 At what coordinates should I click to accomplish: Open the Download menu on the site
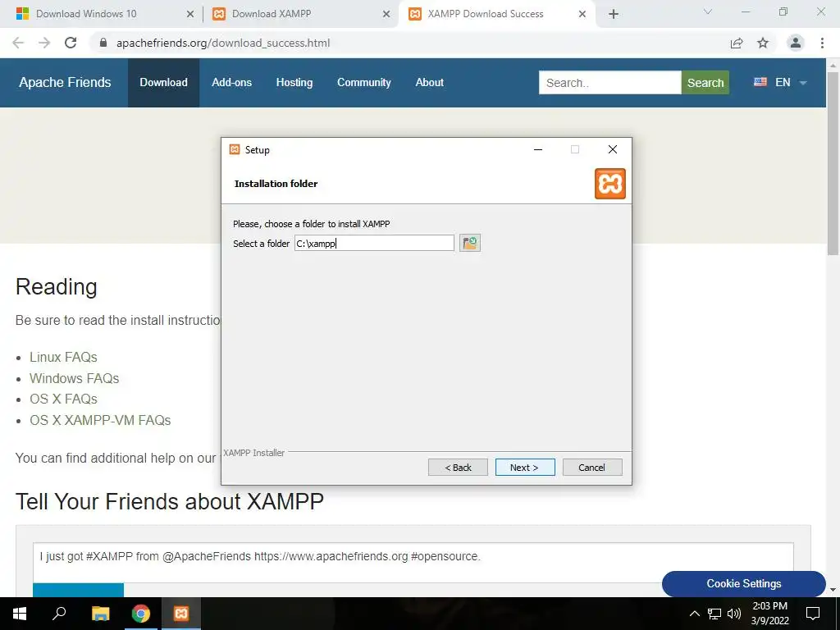pyautogui.click(x=163, y=83)
